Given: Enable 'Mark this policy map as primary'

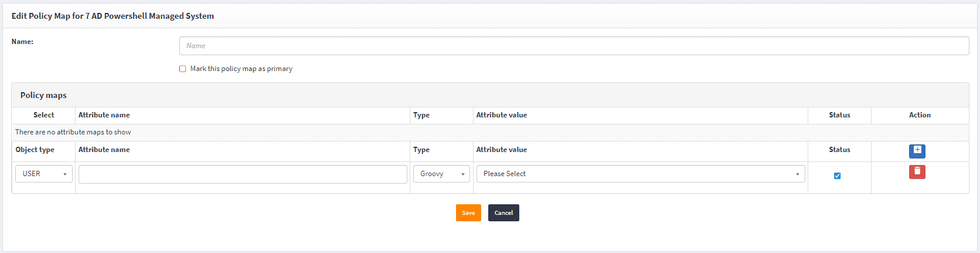Looking at the screenshot, I should [x=183, y=69].
